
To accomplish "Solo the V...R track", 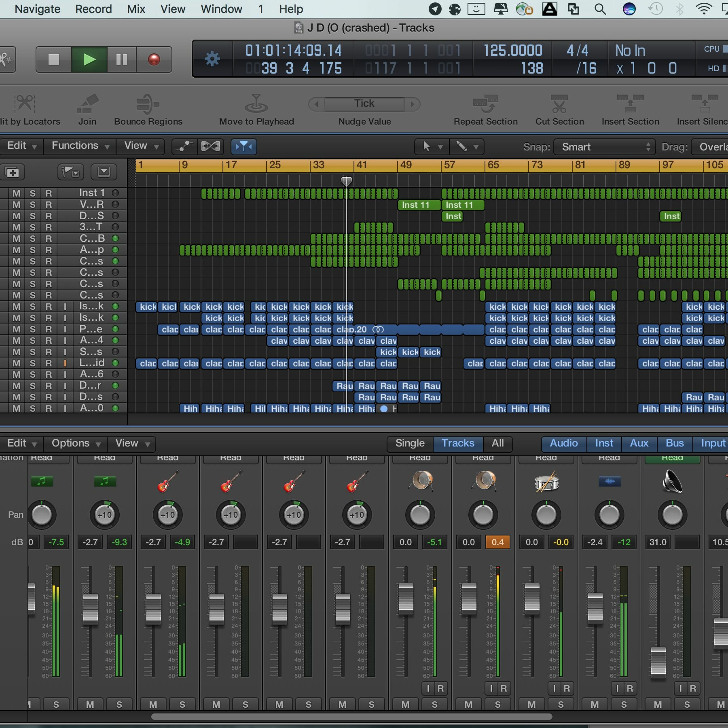I will 33,205.
